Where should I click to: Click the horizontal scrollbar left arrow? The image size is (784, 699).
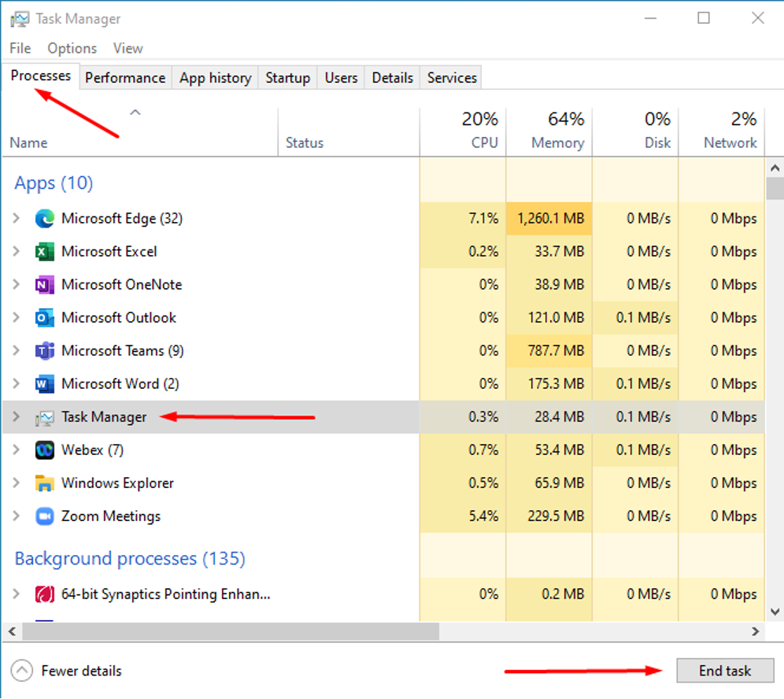click(12, 631)
